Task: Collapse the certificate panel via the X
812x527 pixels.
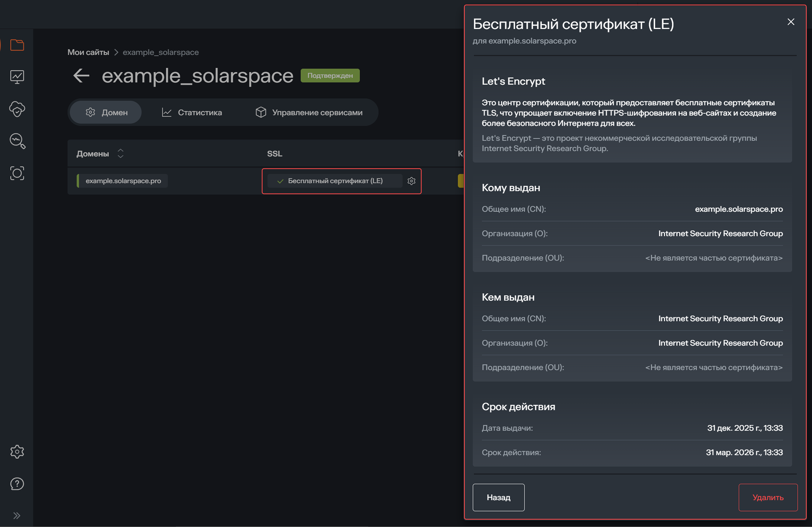Action: [791, 22]
